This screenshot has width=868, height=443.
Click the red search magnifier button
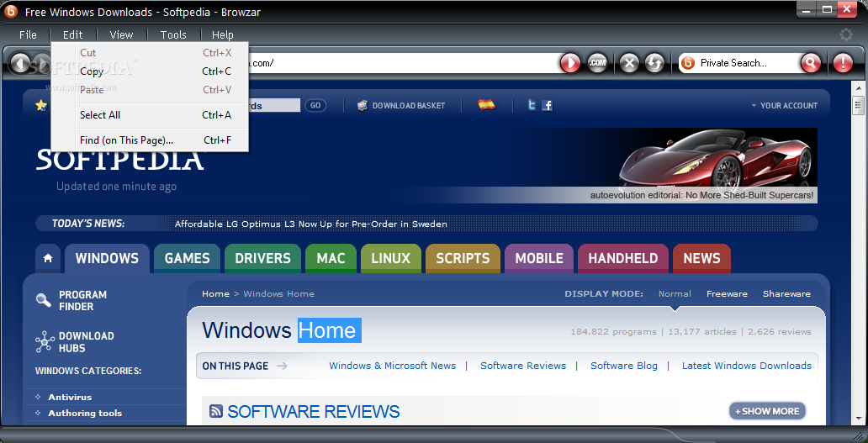[811, 63]
